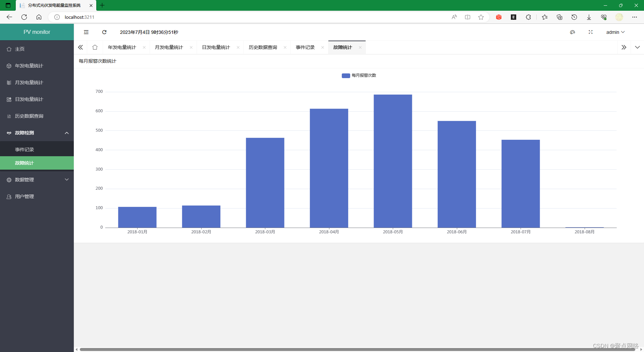Click the horizontal scrollbar at bottom
This screenshot has width=644, height=352.
357,349
